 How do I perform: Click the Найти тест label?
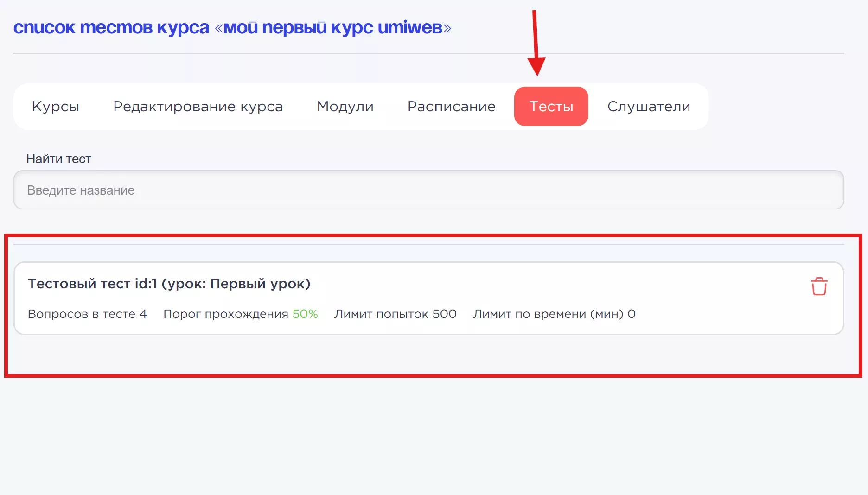pos(58,159)
